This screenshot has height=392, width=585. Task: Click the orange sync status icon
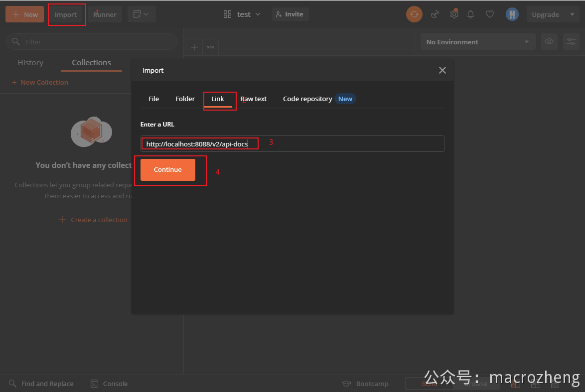414,14
